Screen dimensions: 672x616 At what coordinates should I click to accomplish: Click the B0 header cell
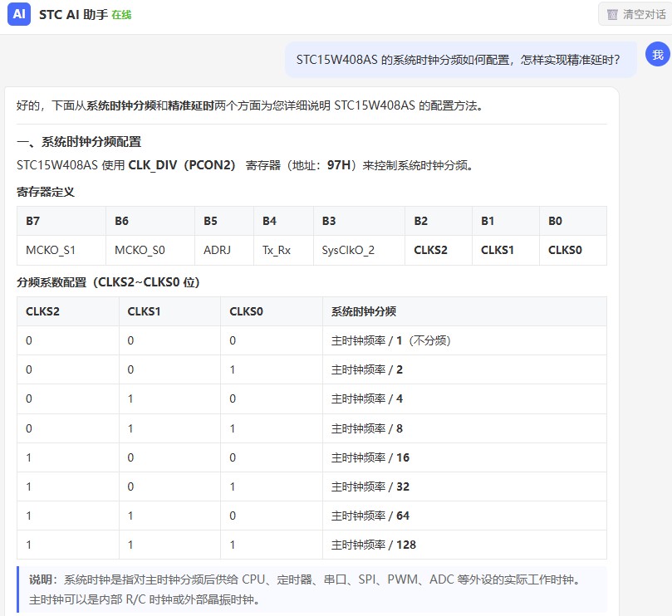click(x=573, y=221)
